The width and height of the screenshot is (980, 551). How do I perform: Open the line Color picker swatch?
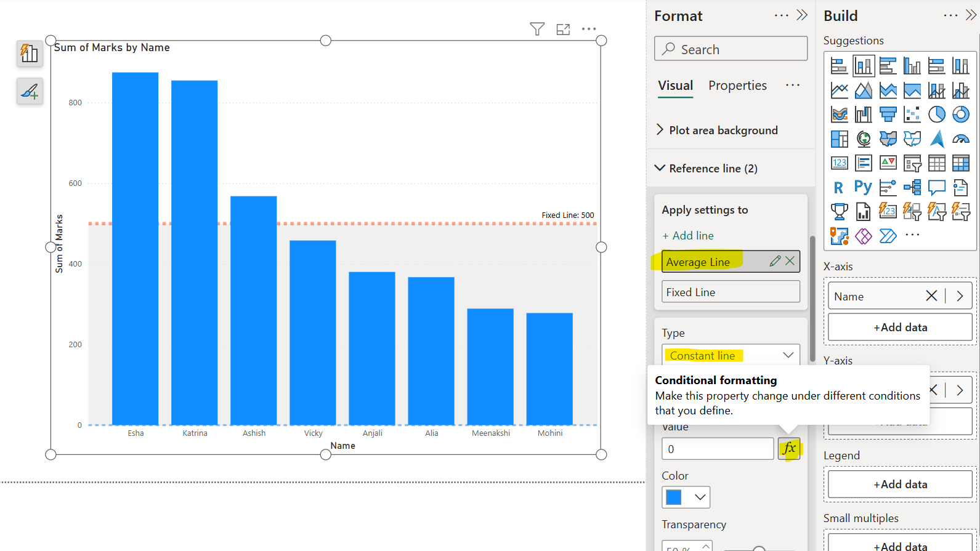click(x=686, y=497)
